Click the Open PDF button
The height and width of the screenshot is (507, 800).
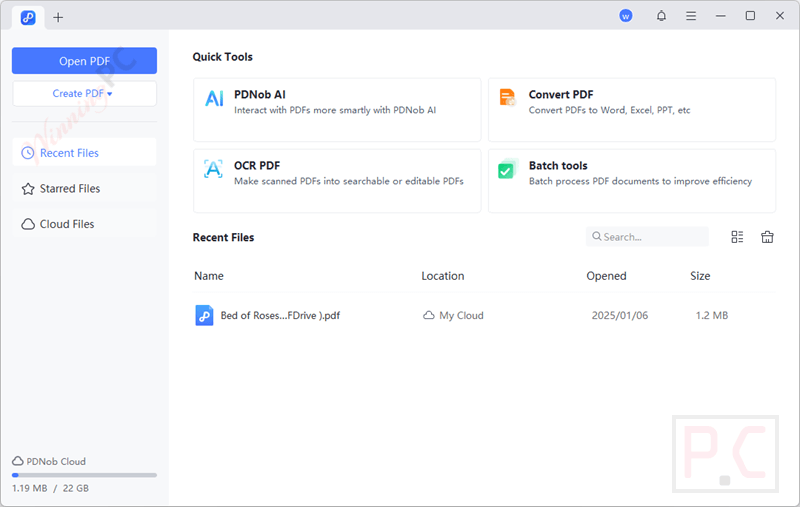tap(84, 61)
